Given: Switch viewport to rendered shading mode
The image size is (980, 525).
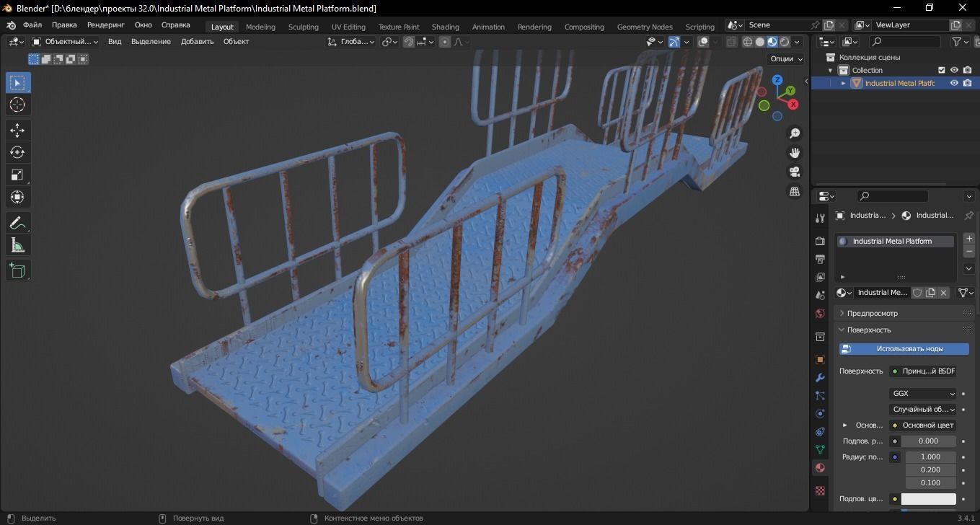Looking at the screenshot, I should pos(784,41).
